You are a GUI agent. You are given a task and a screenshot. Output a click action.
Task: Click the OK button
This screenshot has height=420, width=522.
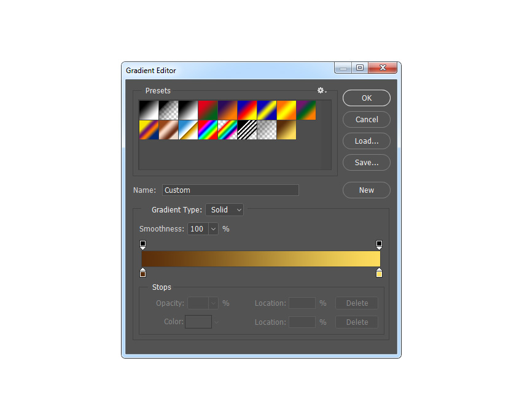367,98
